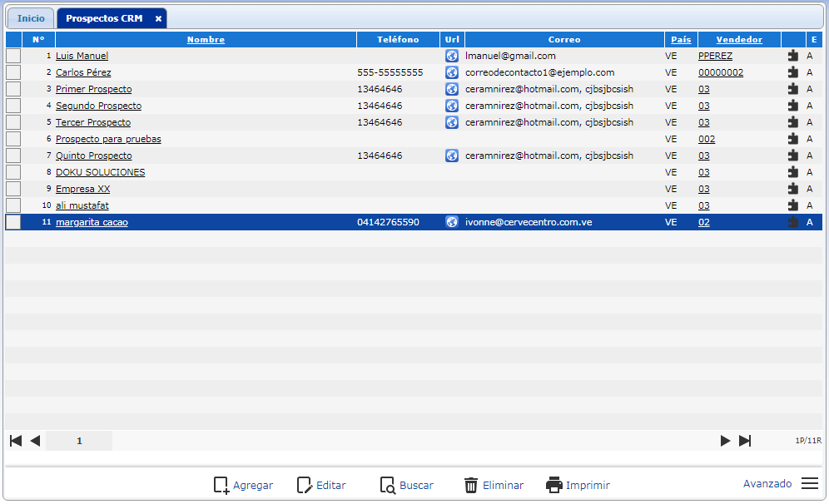The image size is (829, 504).
Task: Click the puzzle icon in the DOKU SOLUCIONES row
Action: tap(793, 172)
